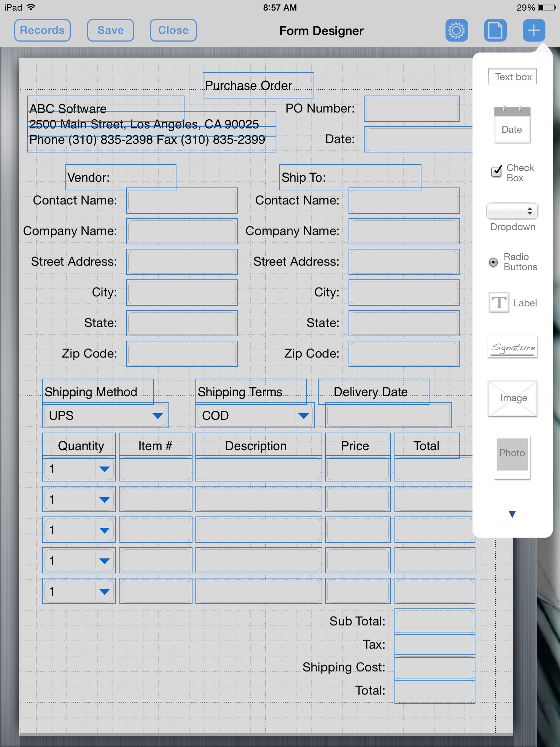Open the settings gear in toolbar
The height and width of the screenshot is (747, 560).
click(x=456, y=30)
